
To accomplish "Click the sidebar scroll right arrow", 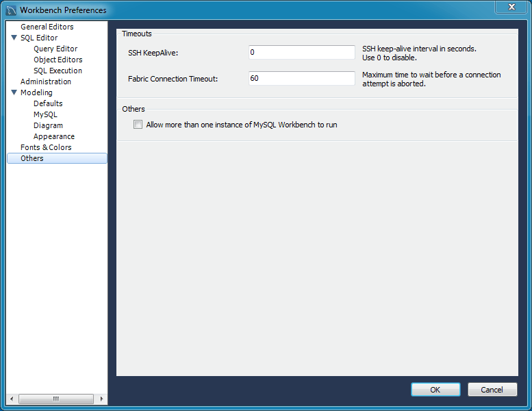I will 101,399.
